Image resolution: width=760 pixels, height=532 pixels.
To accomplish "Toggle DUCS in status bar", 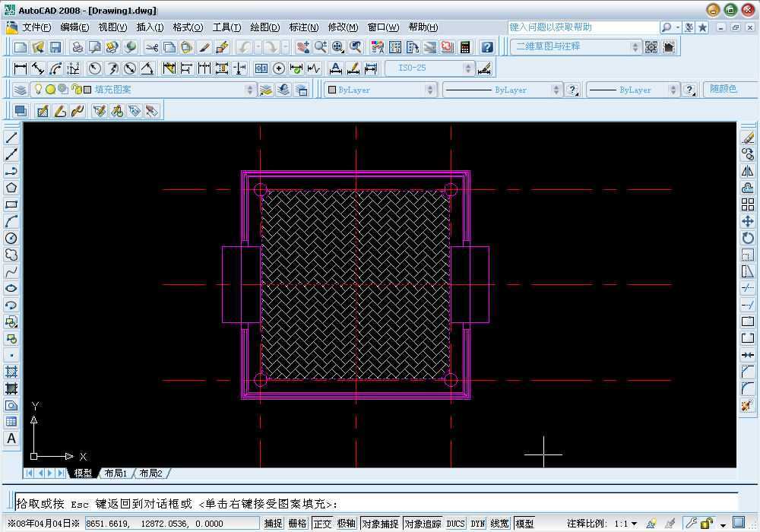I will (455, 524).
